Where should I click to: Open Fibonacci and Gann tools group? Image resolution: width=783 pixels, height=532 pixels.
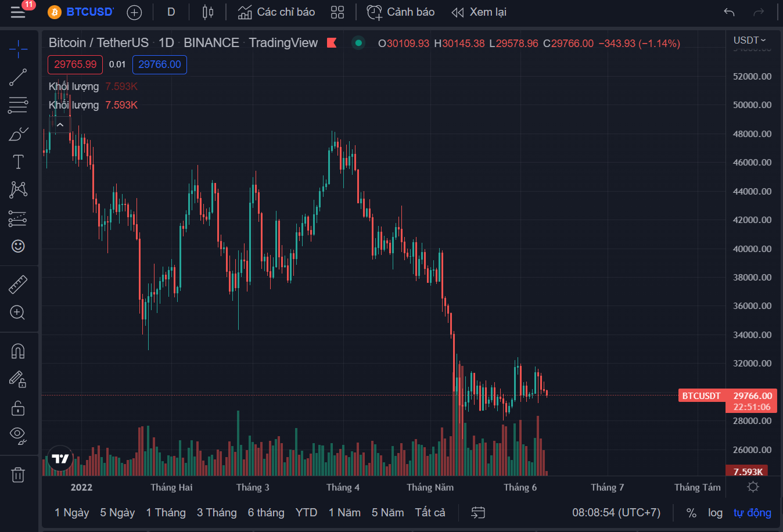[18, 105]
